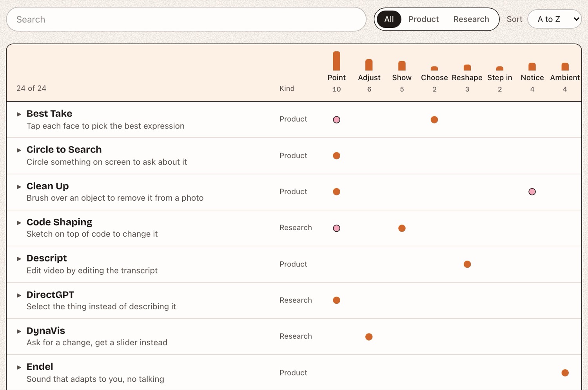Click 'Sketch on top of code to change it'
Screen dimensions: 588x390
click(92, 234)
